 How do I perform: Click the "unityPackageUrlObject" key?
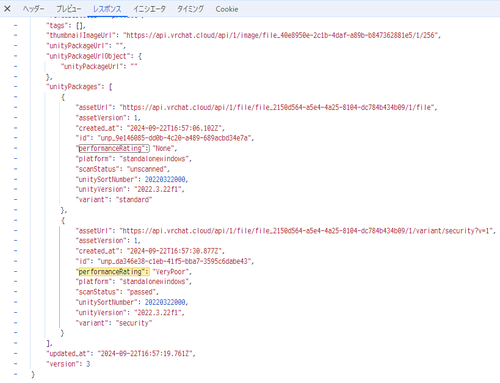(89, 56)
